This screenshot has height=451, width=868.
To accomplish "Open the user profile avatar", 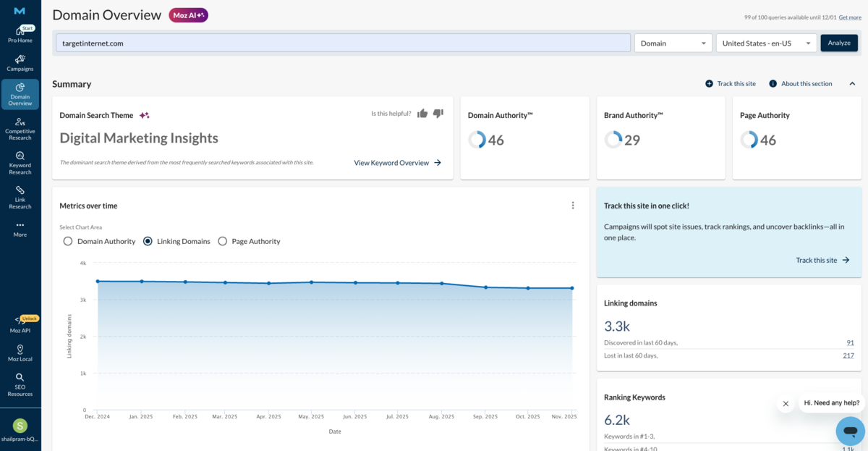I will 20,426.
